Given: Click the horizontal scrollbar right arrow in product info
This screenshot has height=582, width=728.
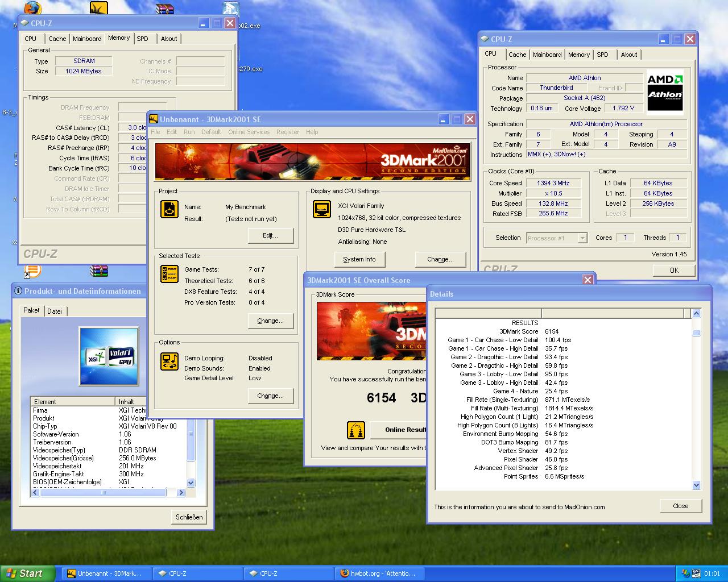Looking at the screenshot, I should 181,493.
